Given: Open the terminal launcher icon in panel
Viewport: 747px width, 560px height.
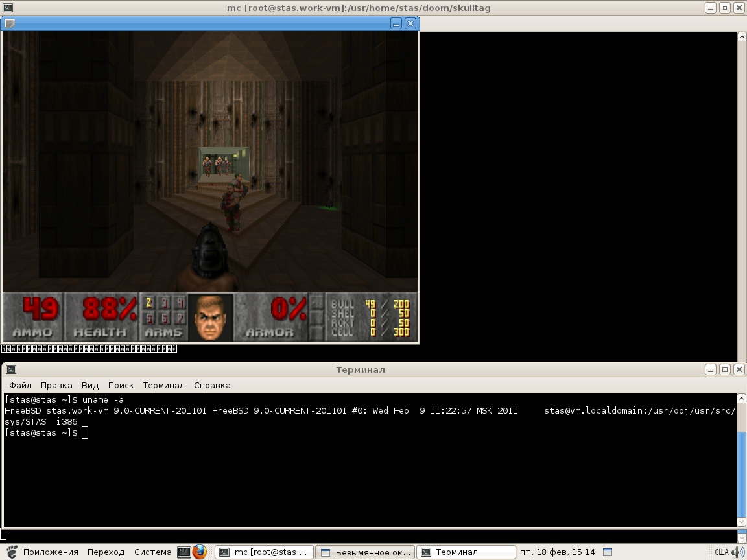Looking at the screenshot, I should 184,552.
